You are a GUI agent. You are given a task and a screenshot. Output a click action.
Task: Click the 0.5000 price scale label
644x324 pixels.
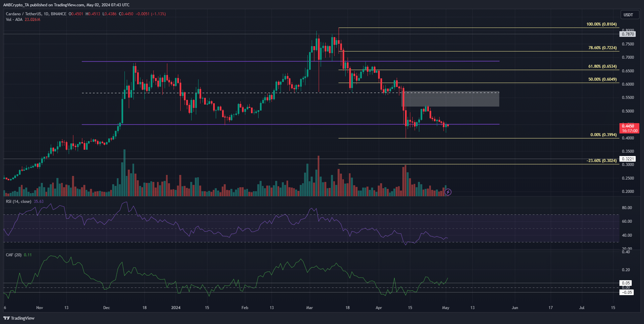[628, 111]
